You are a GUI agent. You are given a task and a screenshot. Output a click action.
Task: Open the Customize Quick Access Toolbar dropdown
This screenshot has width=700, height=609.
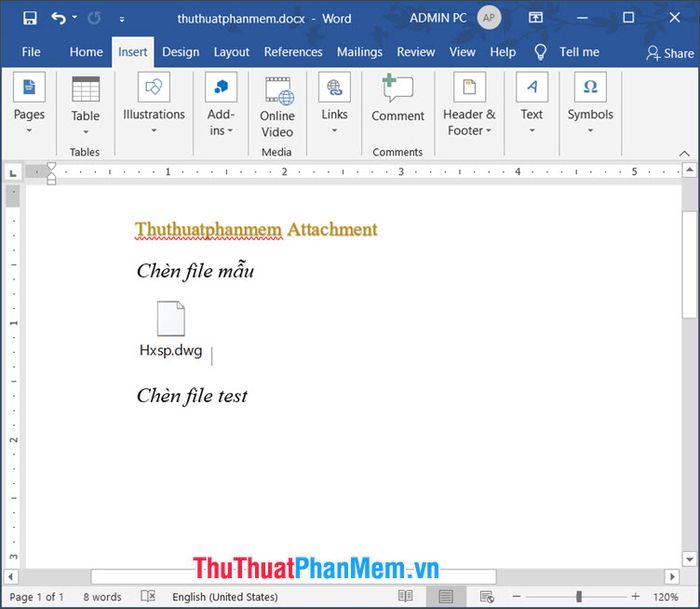pos(122,19)
